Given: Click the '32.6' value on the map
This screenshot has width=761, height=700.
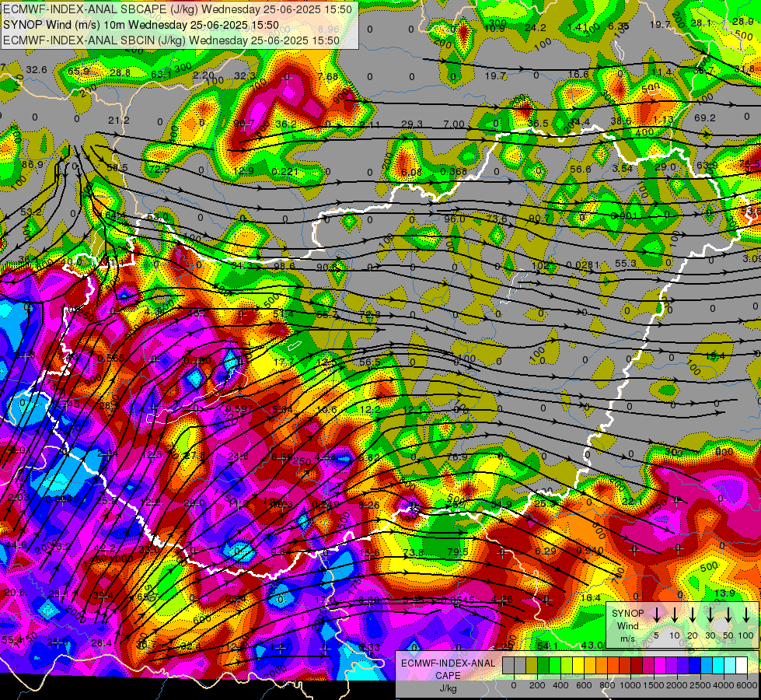Looking at the screenshot, I should coord(37,70).
